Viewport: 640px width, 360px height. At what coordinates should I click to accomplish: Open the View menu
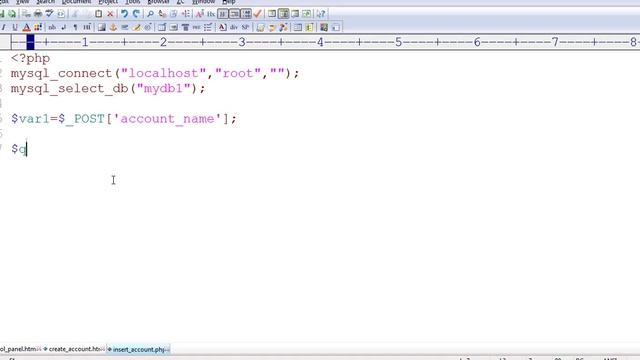click(x=23, y=2)
